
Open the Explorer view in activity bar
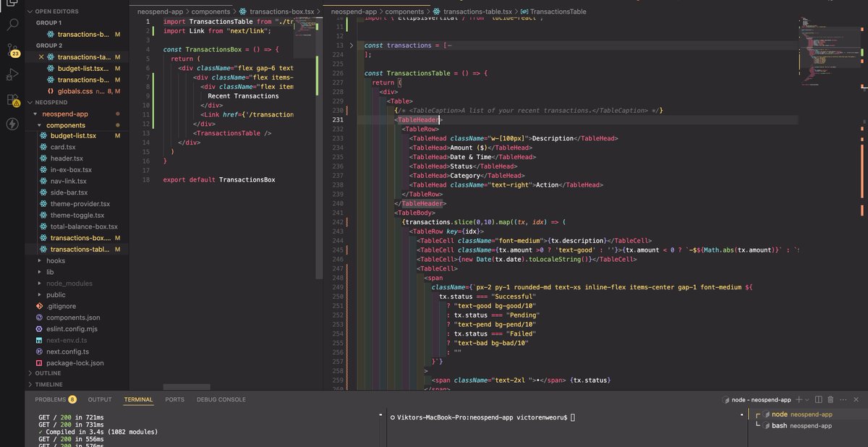tap(12, 4)
